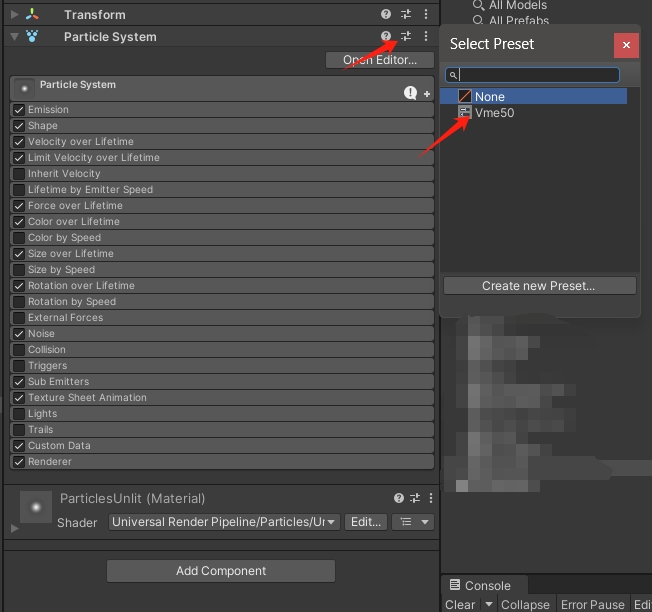Open help reference for Particle System
The width and height of the screenshot is (652, 612).
(x=386, y=37)
